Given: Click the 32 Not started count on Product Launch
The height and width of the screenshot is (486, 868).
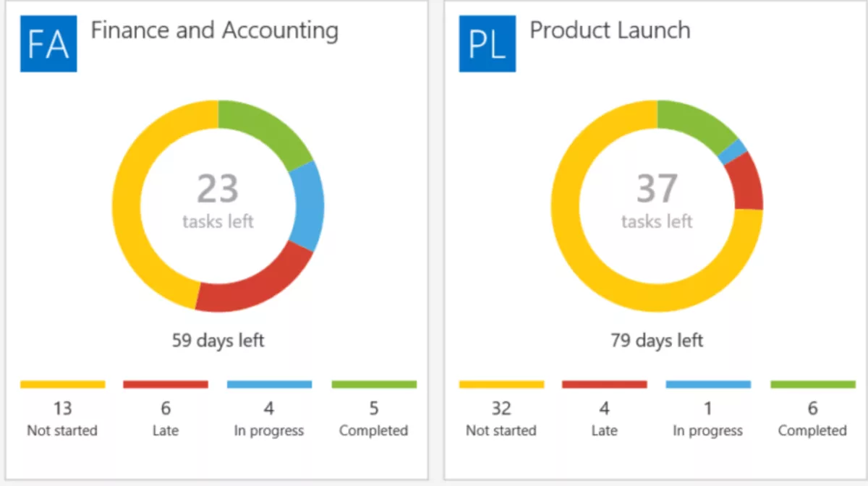Looking at the screenshot, I should click(501, 409).
